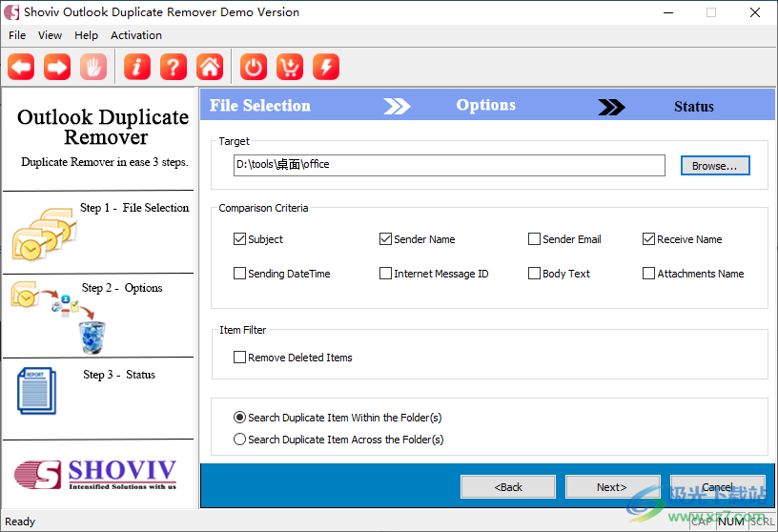The image size is (778, 532).
Task: Click the File Selection header step
Action: [x=260, y=105]
